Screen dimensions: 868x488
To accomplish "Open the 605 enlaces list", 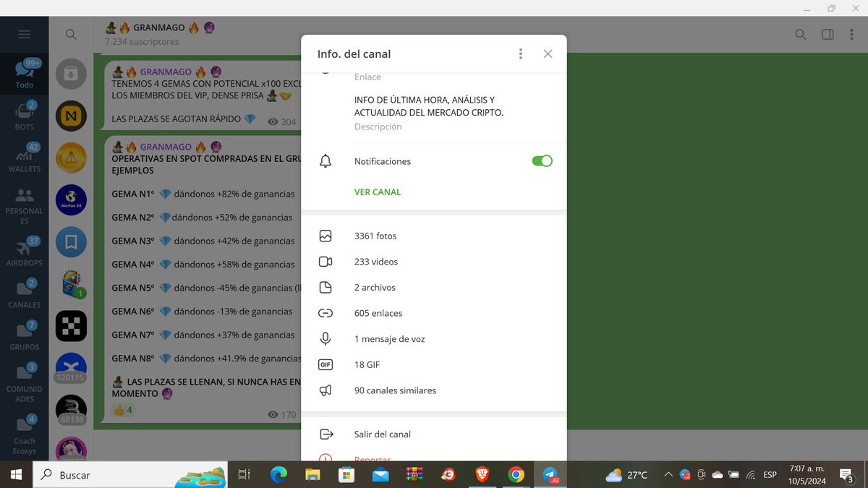I will (x=434, y=313).
